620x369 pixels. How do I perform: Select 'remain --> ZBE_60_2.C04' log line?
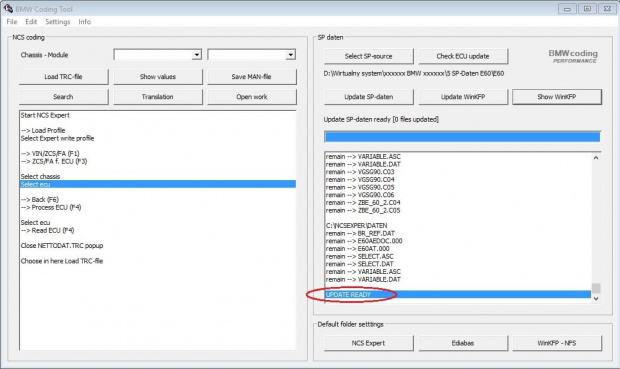click(x=363, y=202)
